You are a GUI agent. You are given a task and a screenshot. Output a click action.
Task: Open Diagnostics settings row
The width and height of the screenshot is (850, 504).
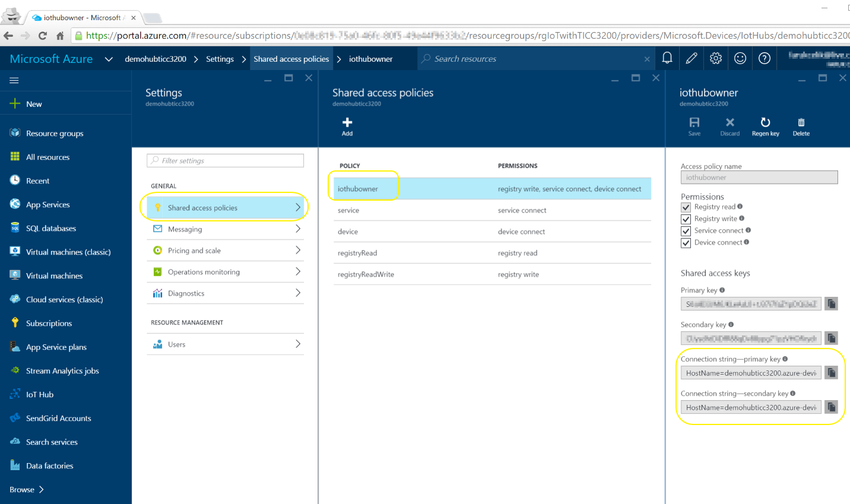(x=226, y=293)
